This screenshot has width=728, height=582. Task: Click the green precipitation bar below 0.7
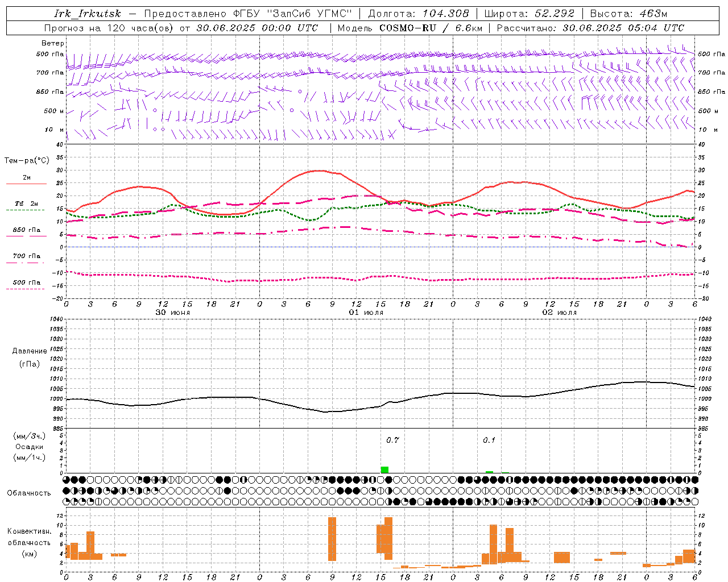384,470
